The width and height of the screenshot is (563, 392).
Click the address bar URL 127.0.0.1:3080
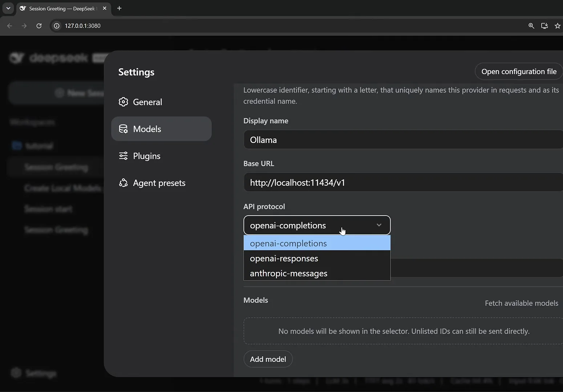click(x=82, y=26)
